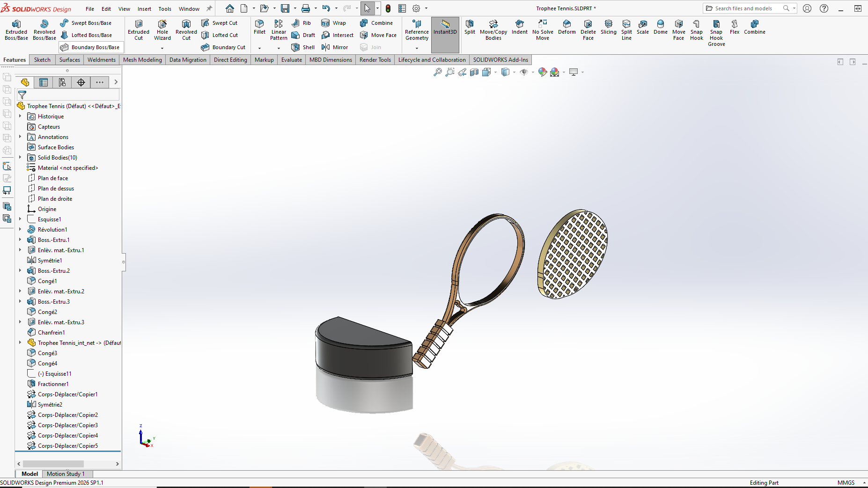The image size is (868, 488).
Task: Select the Extruded Cut tool
Action: 139,30
